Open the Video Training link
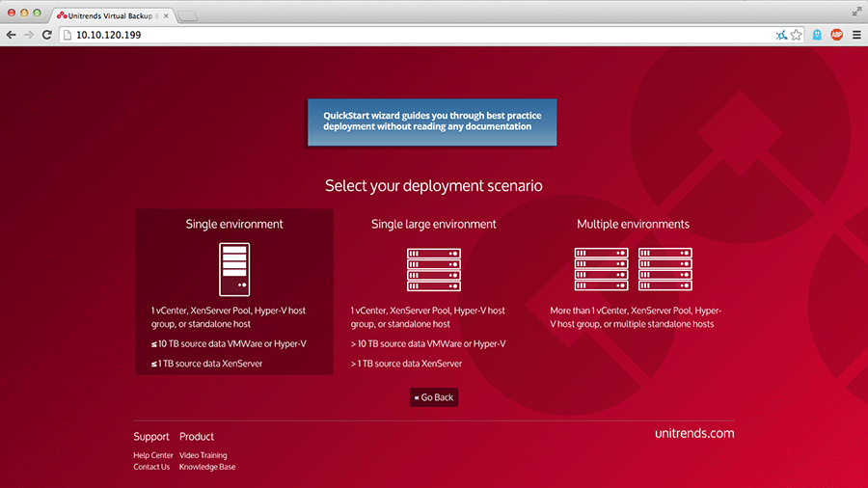This screenshot has width=868, height=488. pyautogui.click(x=203, y=455)
